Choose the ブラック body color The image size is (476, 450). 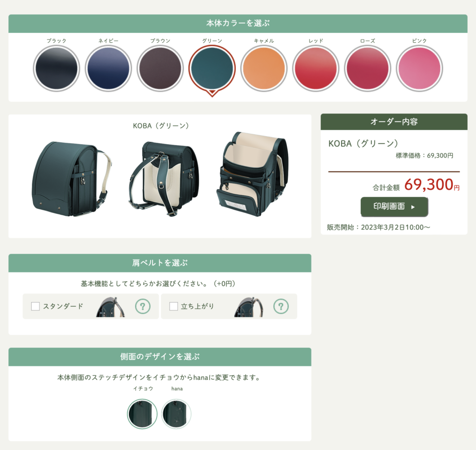(x=56, y=68)
